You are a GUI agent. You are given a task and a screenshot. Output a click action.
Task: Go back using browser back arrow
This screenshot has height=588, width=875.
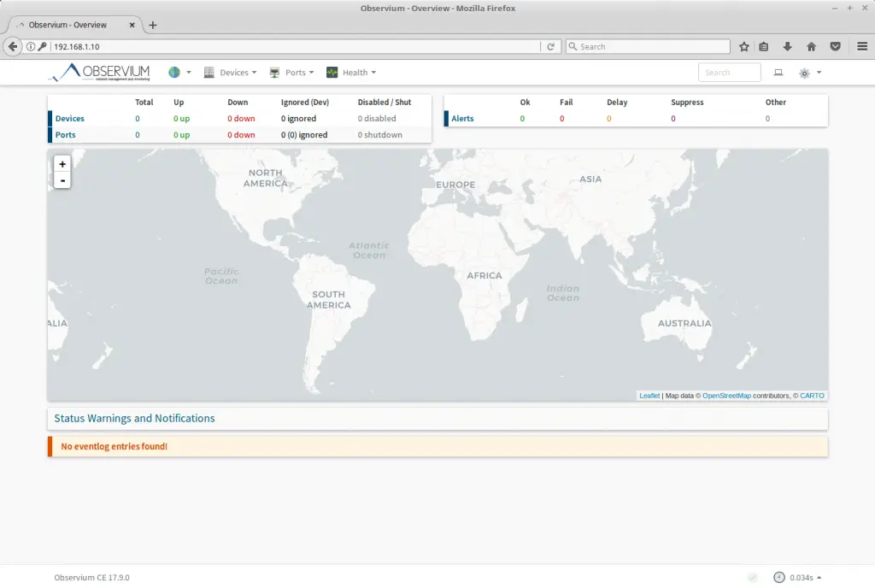click(13, 46)
